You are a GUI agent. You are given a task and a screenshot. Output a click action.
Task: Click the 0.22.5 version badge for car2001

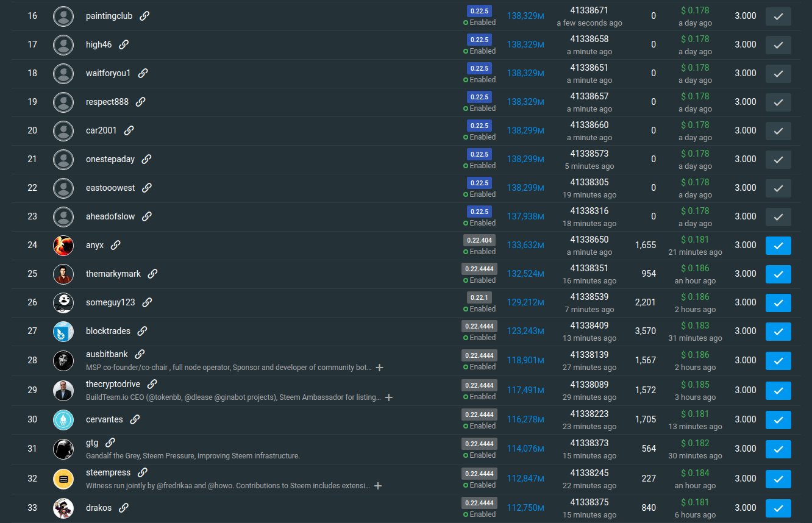479,126
